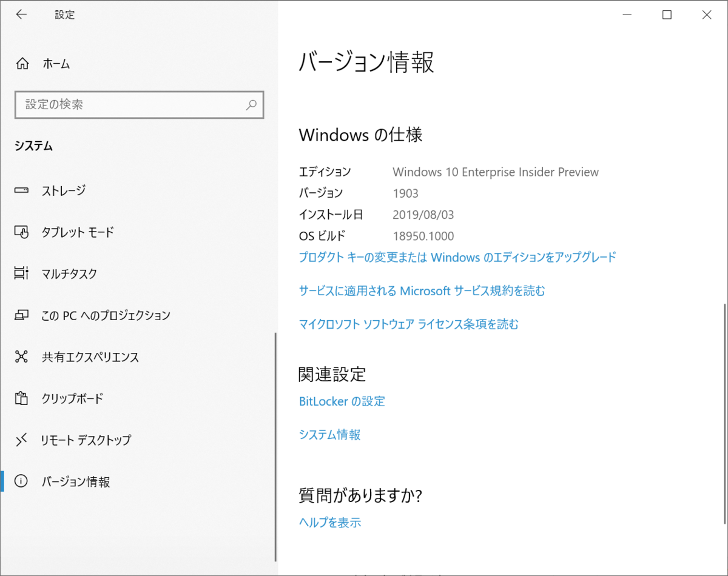
Task: Click the インストール日 label
Action: [331, 215]
